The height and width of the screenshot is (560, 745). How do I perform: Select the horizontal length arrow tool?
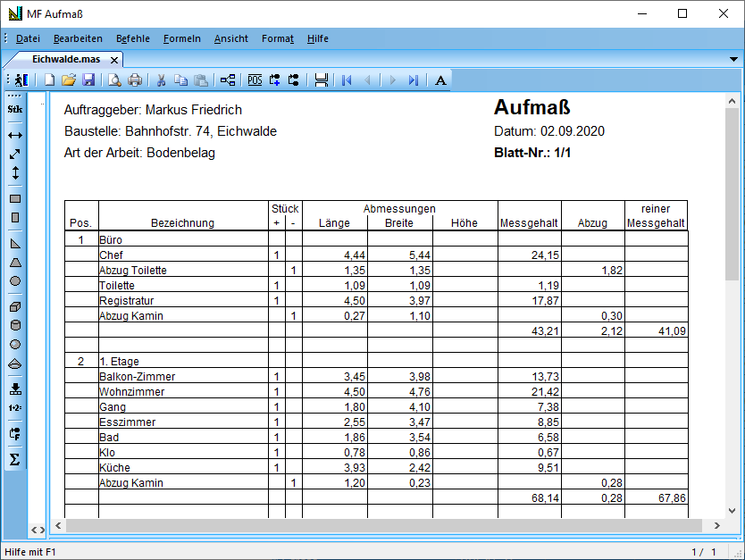tap(15, 135)
